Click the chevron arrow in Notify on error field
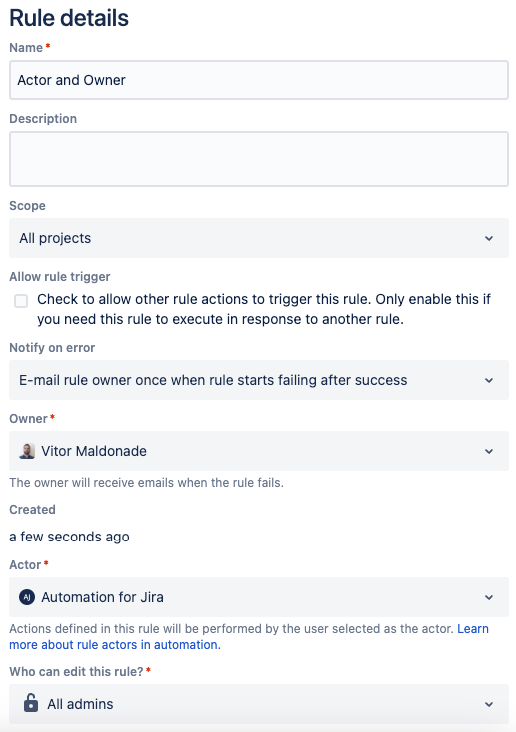516x732 pixels. point(489,380)
